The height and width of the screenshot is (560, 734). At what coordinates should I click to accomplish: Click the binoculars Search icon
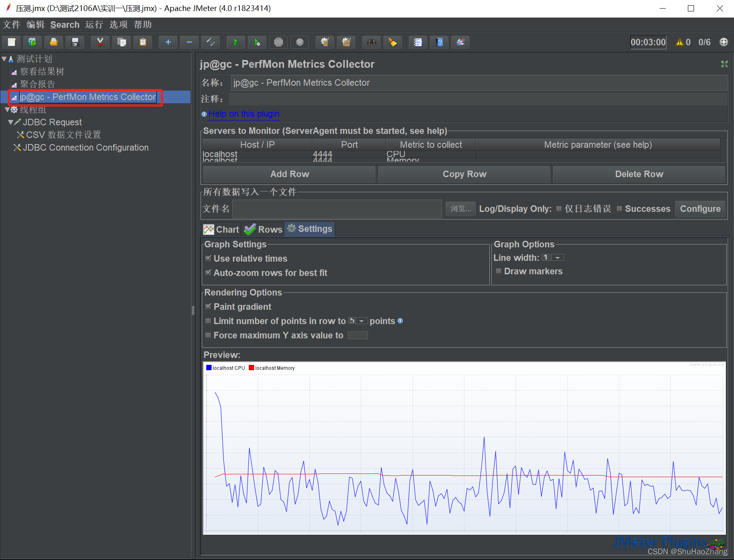click(x=371, y=42)
